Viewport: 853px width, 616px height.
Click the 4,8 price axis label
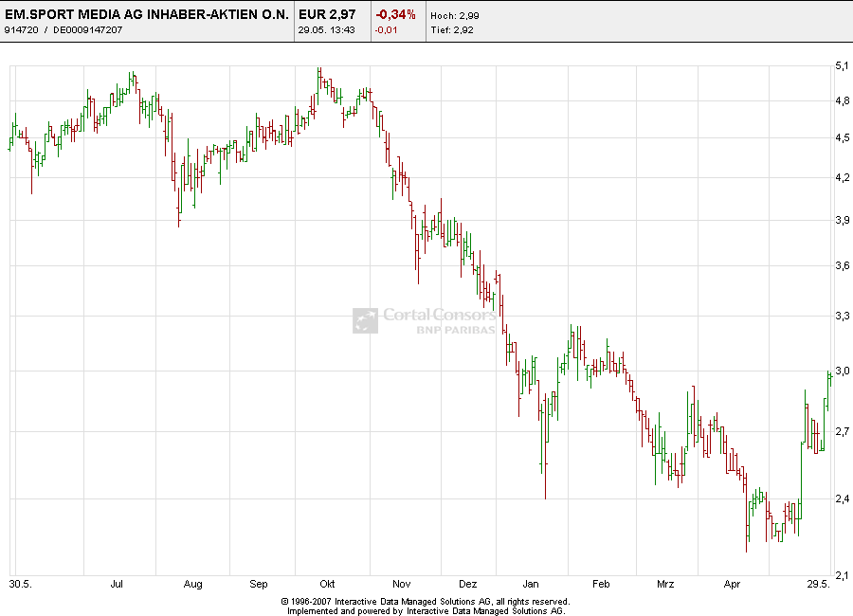[842, 100]
